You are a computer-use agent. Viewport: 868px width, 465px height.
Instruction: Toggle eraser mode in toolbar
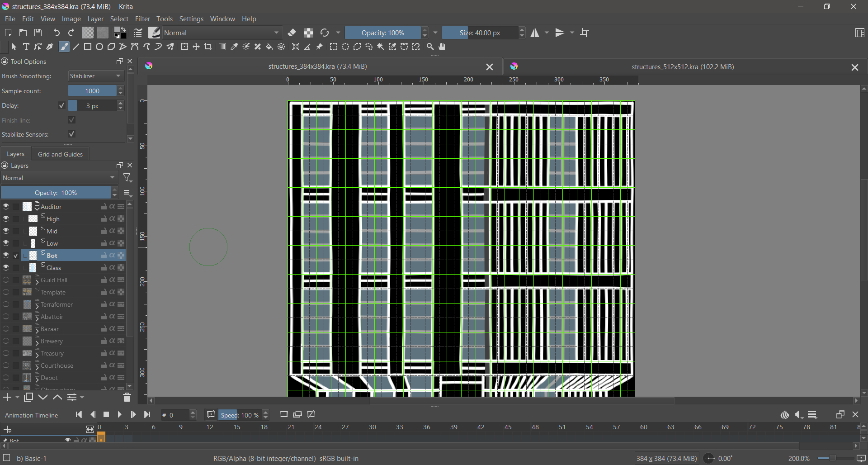point(292,33)
